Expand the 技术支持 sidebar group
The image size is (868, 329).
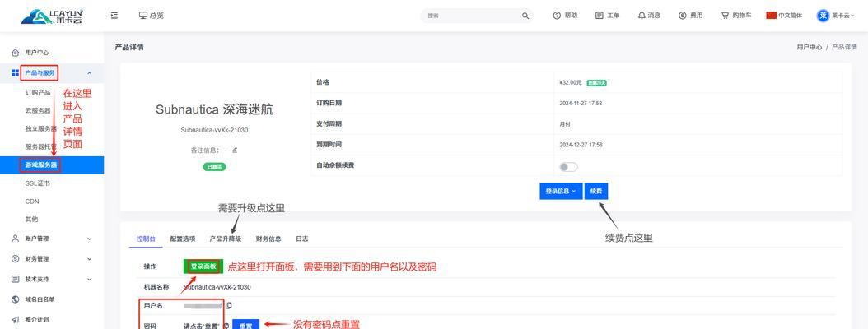(x=52, y=279)
